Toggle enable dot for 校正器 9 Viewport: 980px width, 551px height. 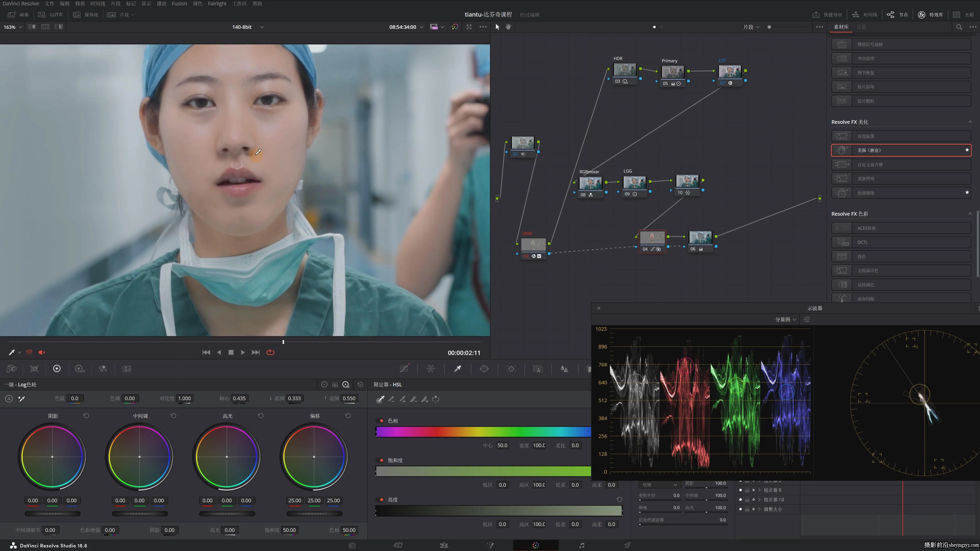point(740,490)
